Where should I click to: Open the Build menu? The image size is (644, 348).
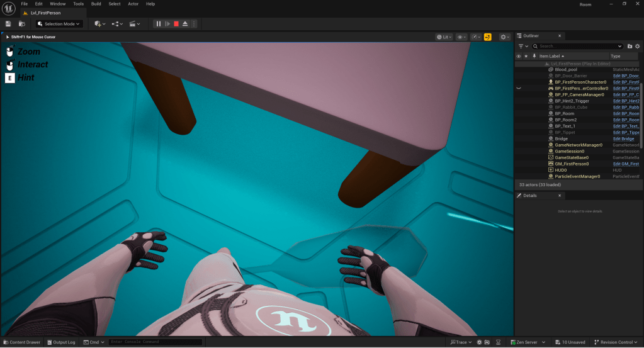click(x=96, y=4)
